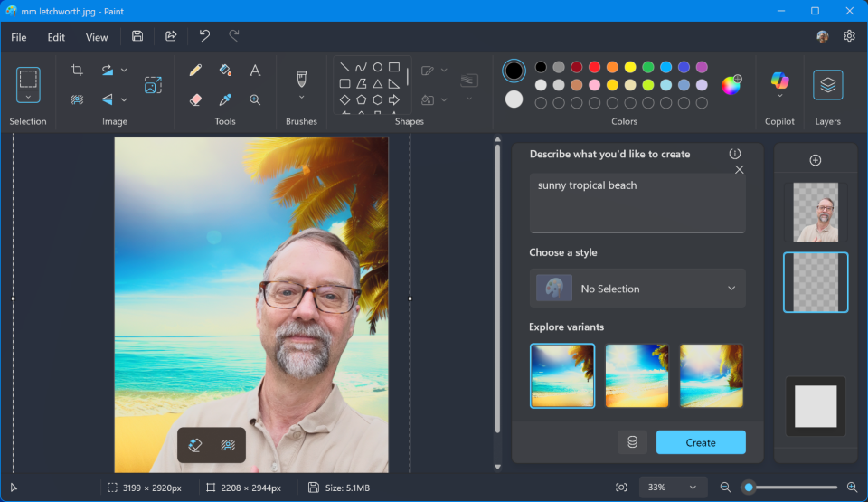Select the primary black color circle

click(x=514, y=71)
